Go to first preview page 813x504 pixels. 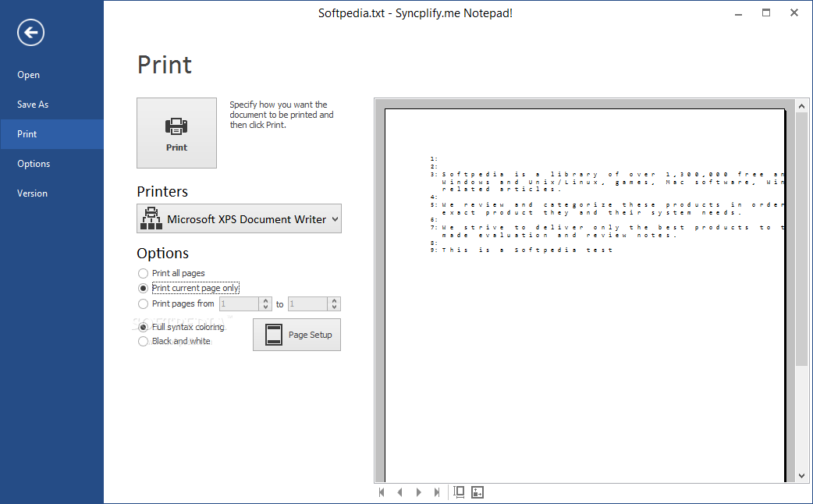382,492
